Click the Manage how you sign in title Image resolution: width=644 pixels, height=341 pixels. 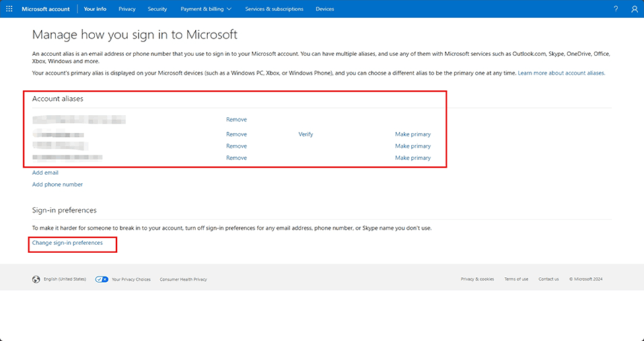pos(135,34)
